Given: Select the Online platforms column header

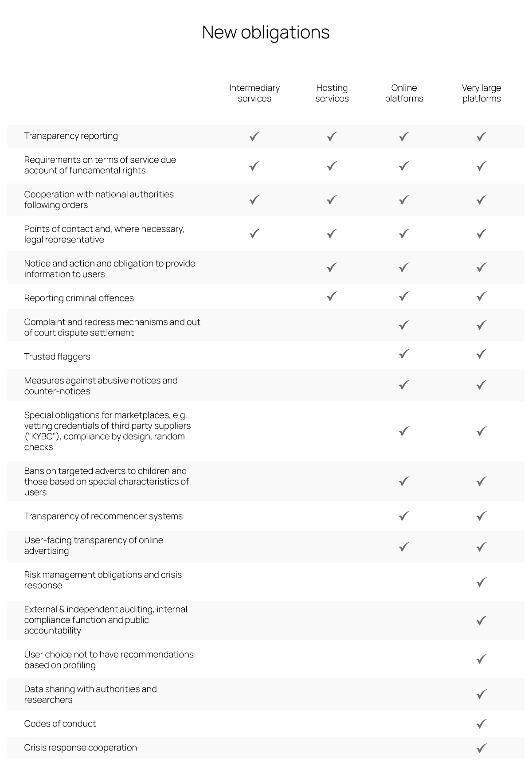Looking at the screenshot, I should (404, 93).
